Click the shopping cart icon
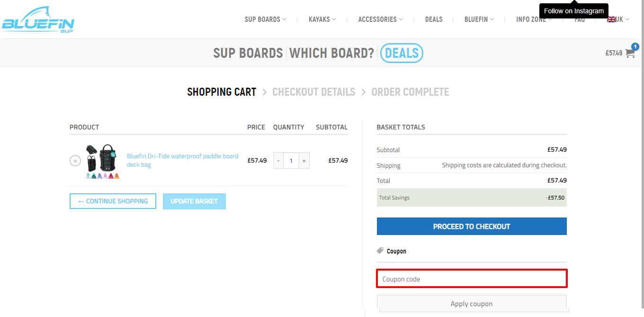The height and width of the screenshot is (317, 644). tap(630, 53)
